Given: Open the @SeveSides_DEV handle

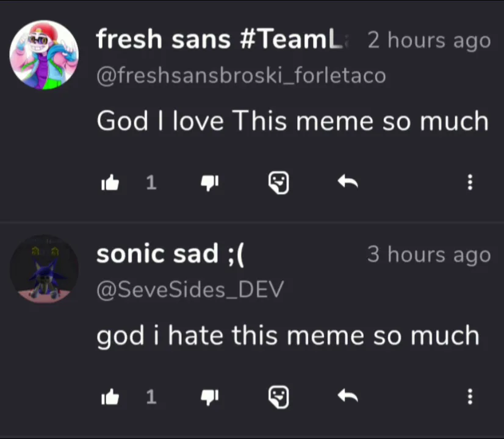Looking at the screenshot, I should (x=190, y=290).
